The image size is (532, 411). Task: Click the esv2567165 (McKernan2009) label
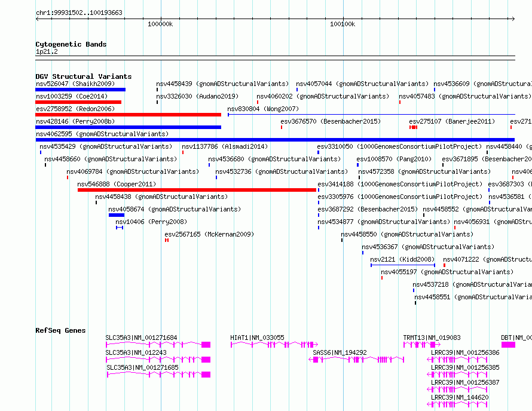[209, 234]
